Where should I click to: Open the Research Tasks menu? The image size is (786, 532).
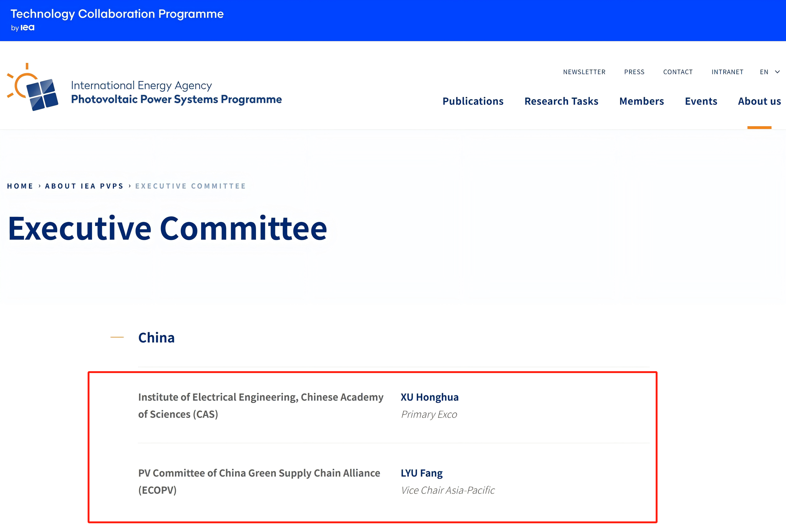point(561,101)
